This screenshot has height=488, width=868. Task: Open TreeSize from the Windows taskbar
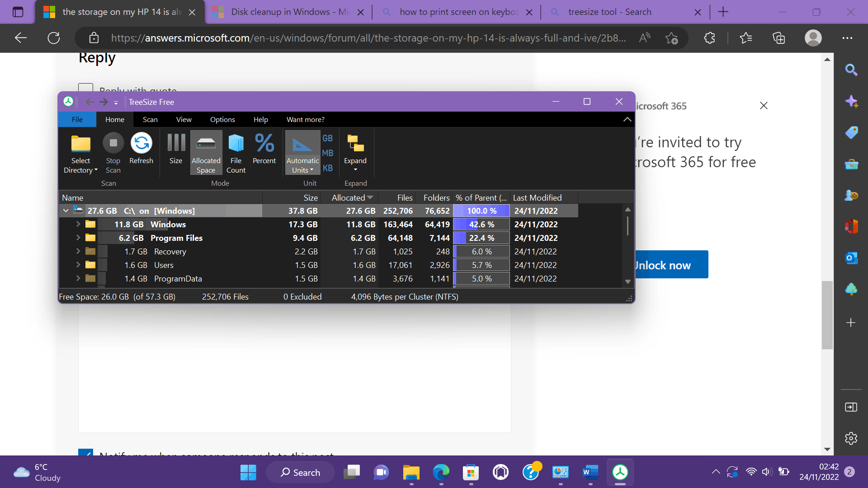[x=620, y=473]
